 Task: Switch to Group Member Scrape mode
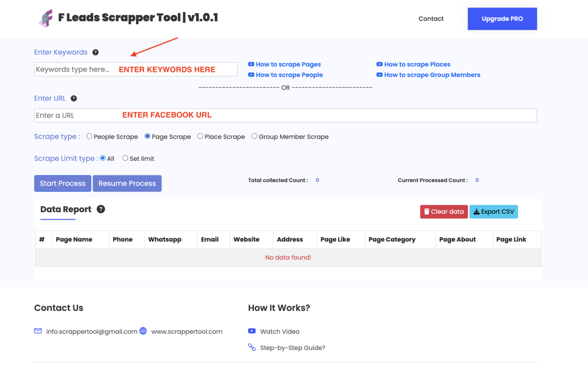click(254, 136)
